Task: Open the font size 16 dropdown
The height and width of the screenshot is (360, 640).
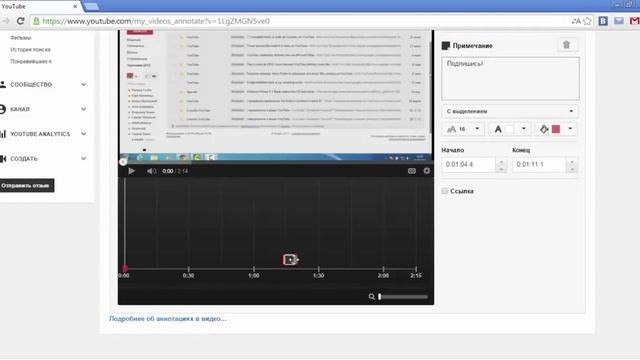Action: point(463,129)
